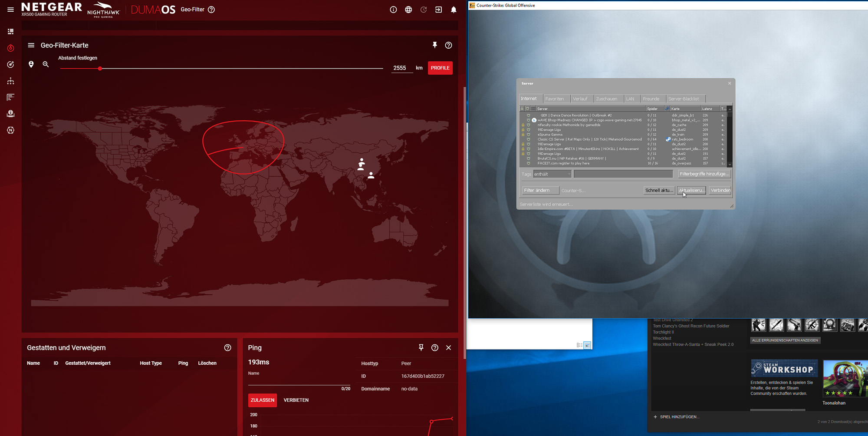Click the Filter ändern button
Screen dimensions: 868x436
tap(540, 190)
